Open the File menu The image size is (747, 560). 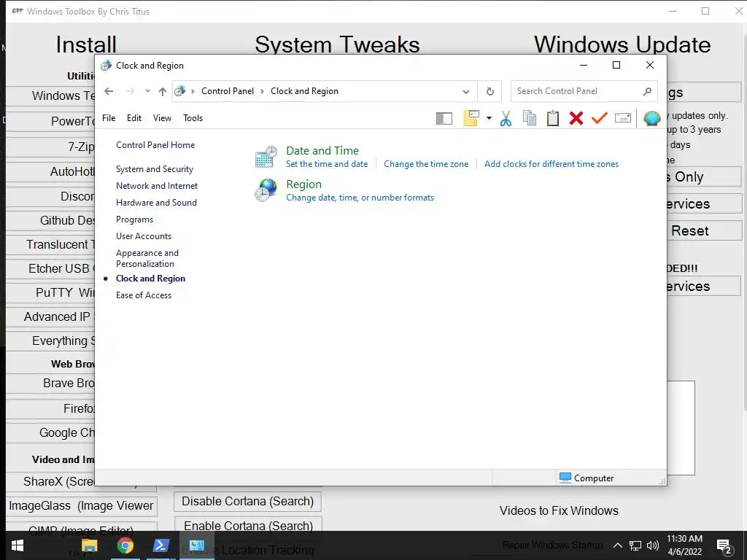tap(109, 118)
